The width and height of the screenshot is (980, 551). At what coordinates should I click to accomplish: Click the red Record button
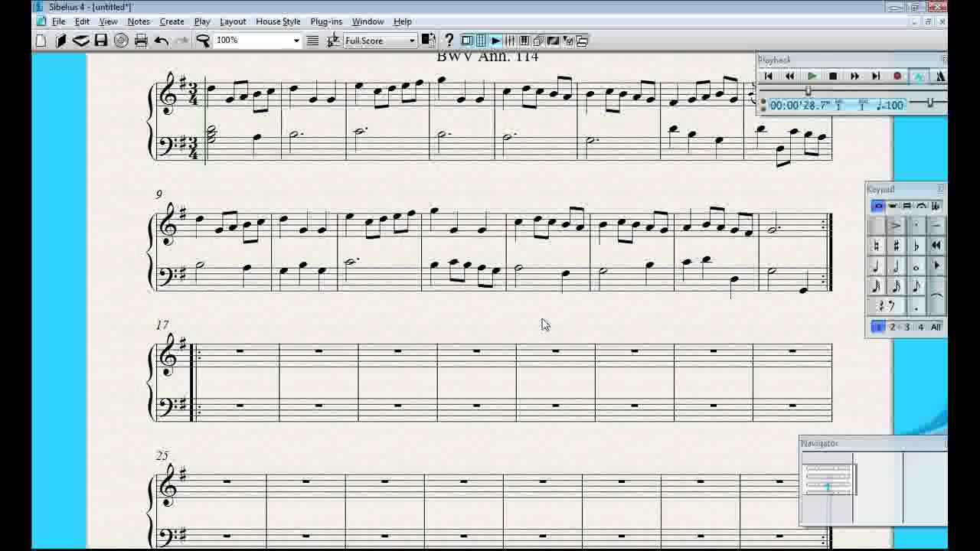pyautogui.click(x=897, y=76)
